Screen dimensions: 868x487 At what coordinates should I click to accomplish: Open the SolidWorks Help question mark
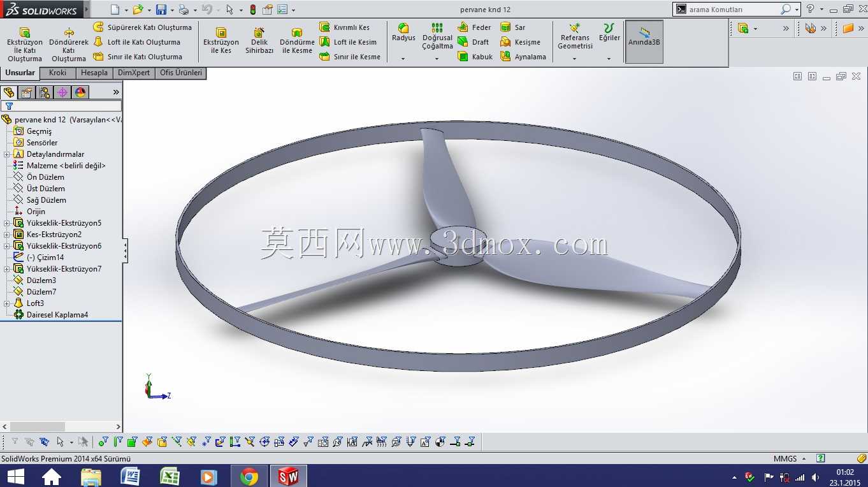pos(810,10)
